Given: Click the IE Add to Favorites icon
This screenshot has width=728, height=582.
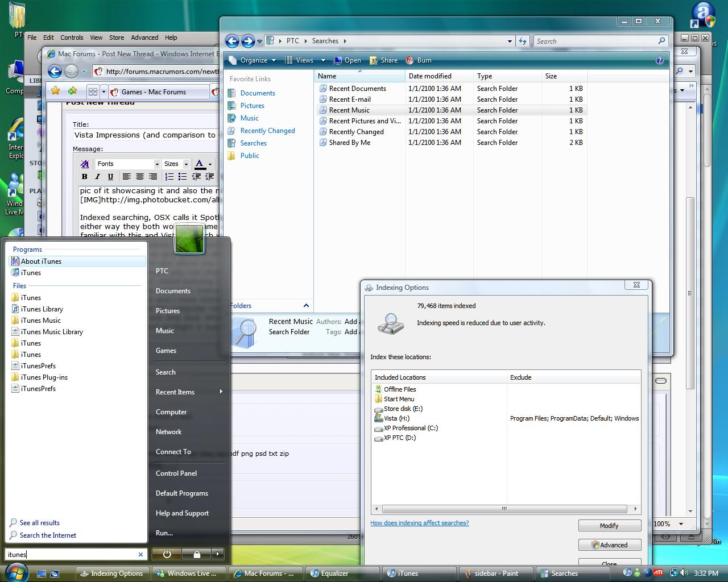Looking at the screenshot, I should pyautogui.click(x=72, y=91).
